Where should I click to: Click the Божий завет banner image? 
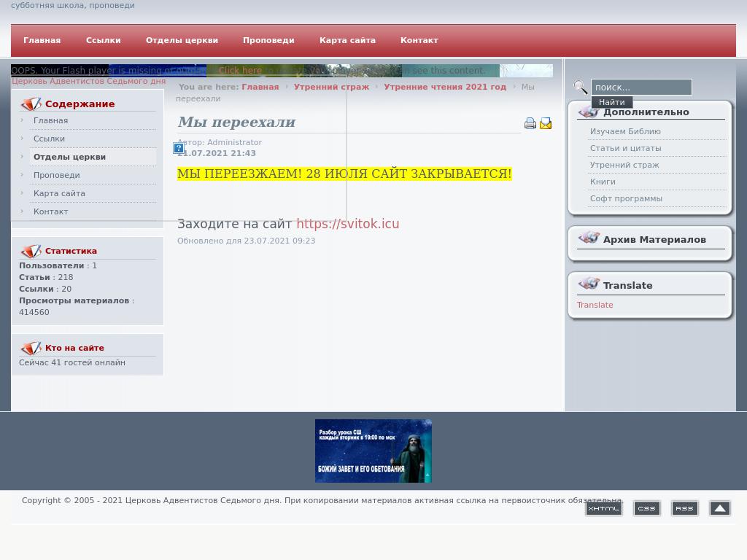point(373,451)
